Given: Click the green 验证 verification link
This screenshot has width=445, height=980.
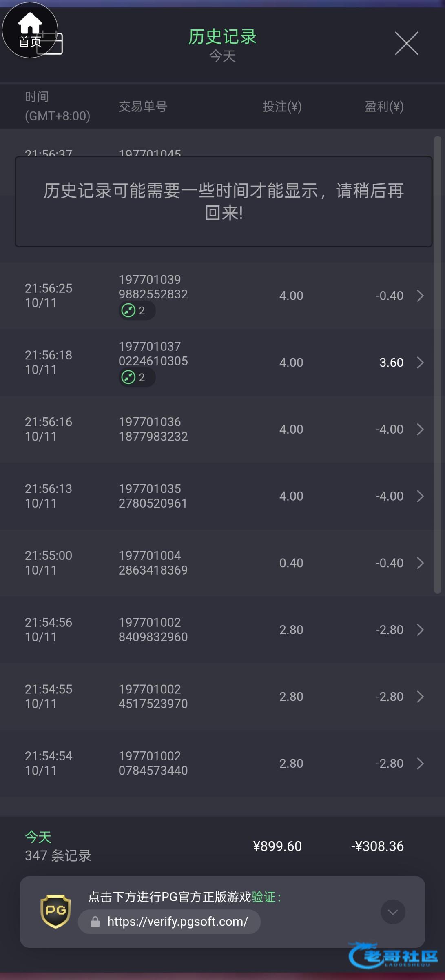Looking at the screenshot, I should pyautogui.click(x=263, y=897).
